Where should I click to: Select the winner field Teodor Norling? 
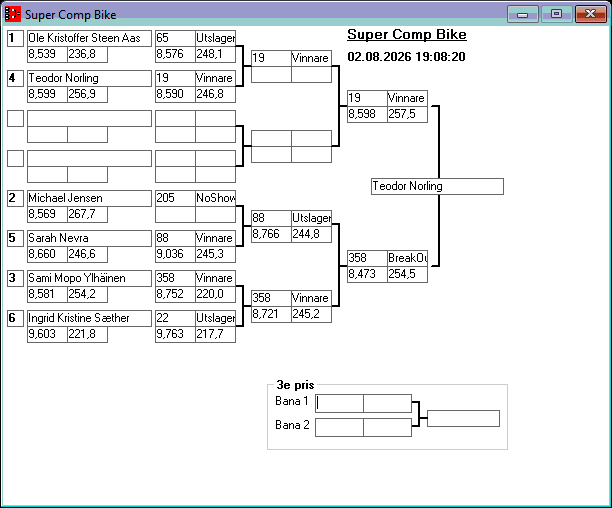[437, 187]
